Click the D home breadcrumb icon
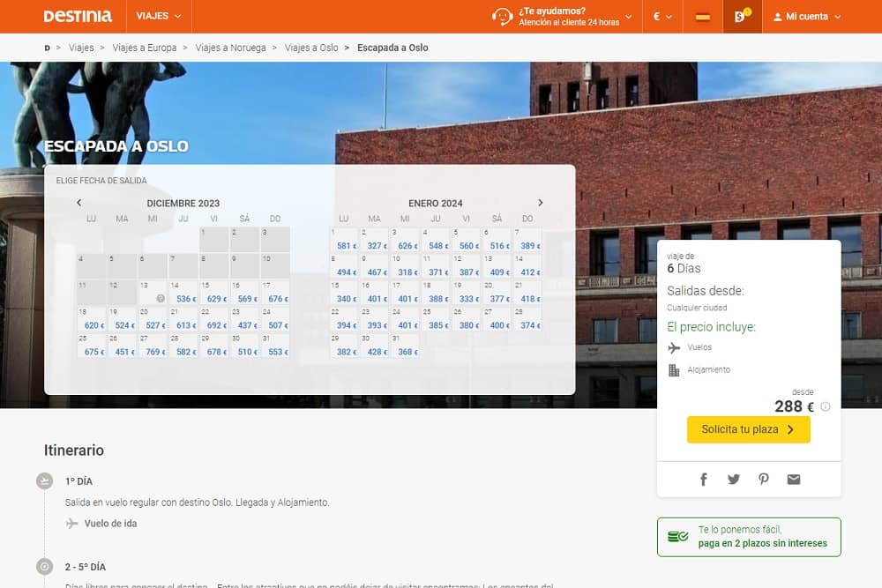 point(48,48)
